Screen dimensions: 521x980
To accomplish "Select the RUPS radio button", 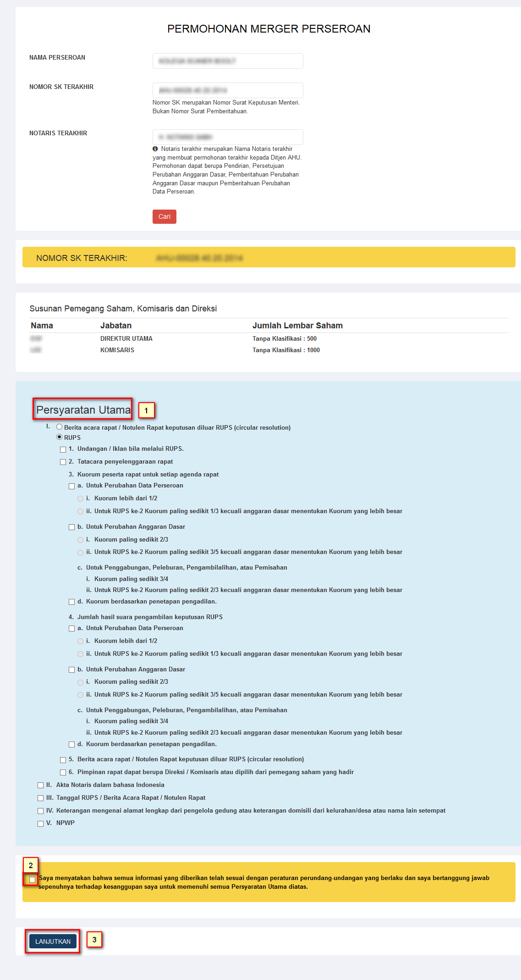I will coord(59,437).
